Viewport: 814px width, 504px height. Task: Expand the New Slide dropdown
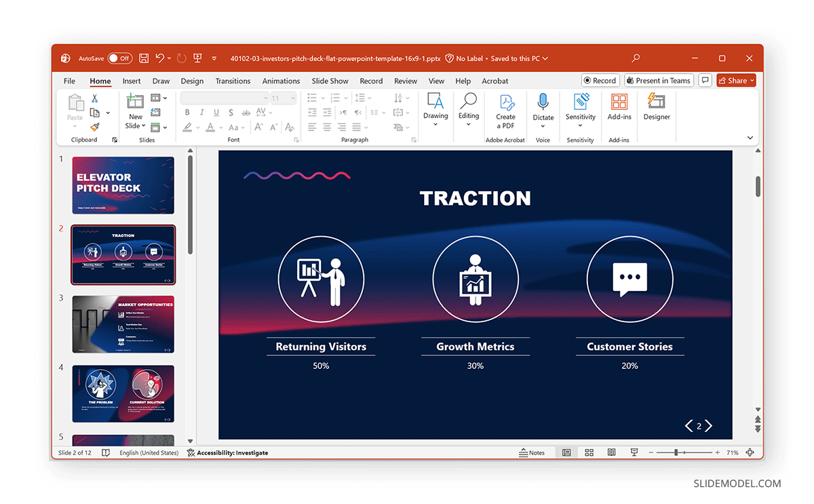136,125
